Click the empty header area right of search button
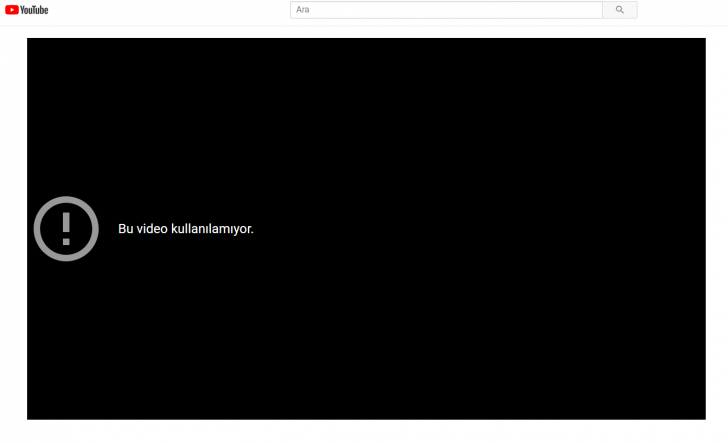The image size is (728, 443). 680,10
